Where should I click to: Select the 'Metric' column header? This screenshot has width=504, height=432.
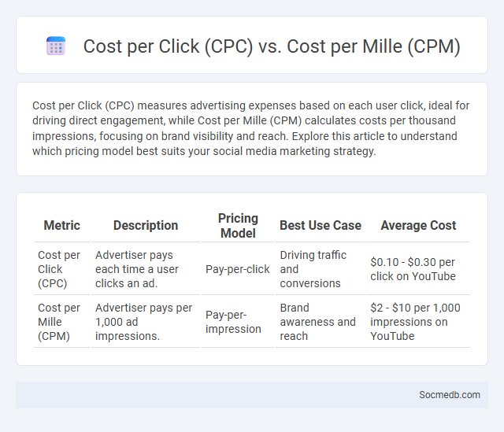[61, 226]
